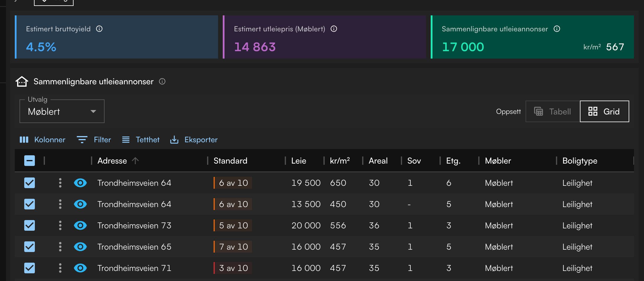Open three-dot menu for Trondheimsveien 73
Screen dimensions: 644x281
coord(60,225)
